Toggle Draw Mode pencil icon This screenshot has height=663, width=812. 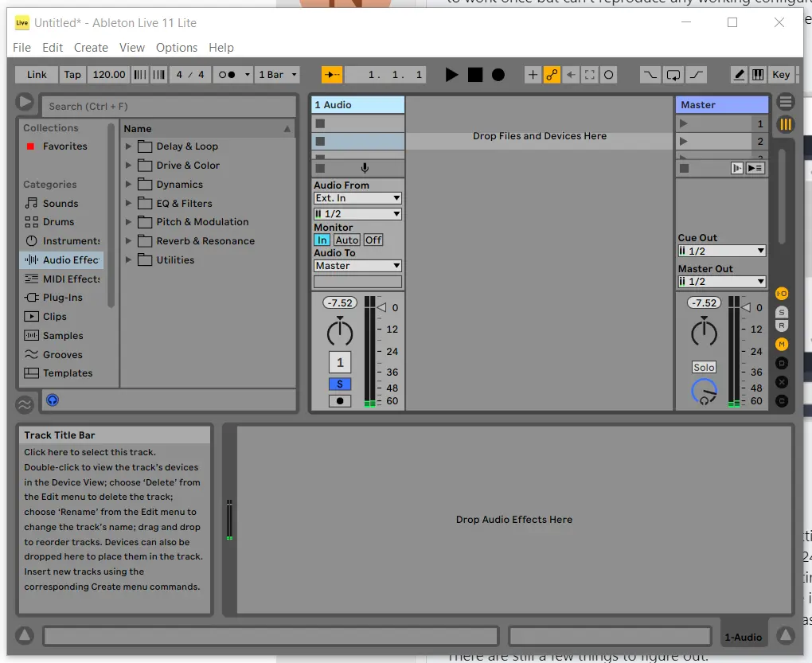[740, 75]
